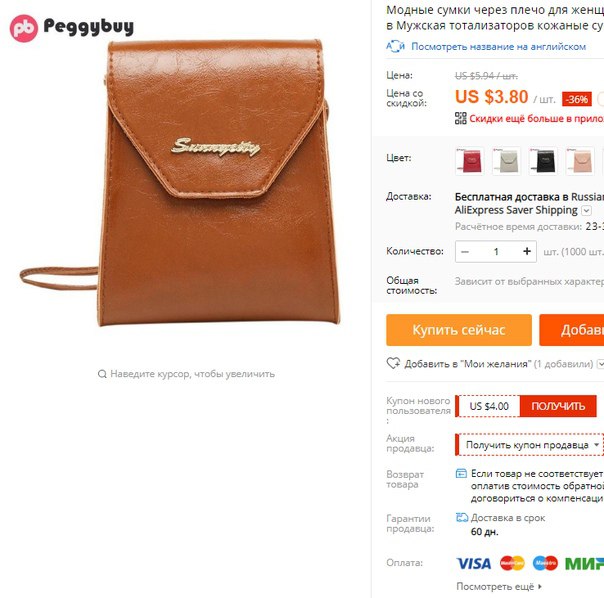
Task: Choose the pink bag color option
Action: (x=580, y=161)
